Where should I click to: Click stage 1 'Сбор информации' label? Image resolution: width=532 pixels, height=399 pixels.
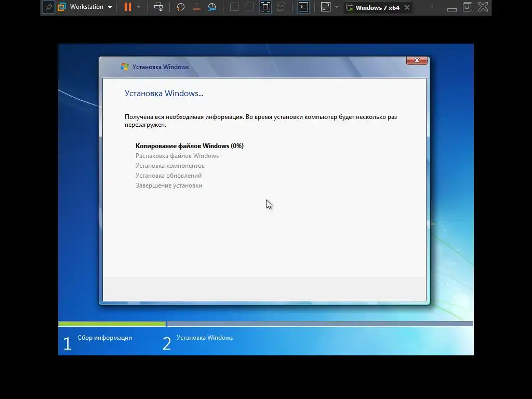point(104,338)
